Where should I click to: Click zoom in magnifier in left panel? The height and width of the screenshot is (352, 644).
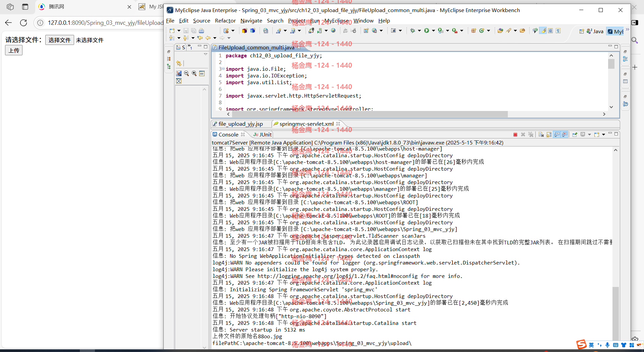pyautogui.click(x=194, y=73)
